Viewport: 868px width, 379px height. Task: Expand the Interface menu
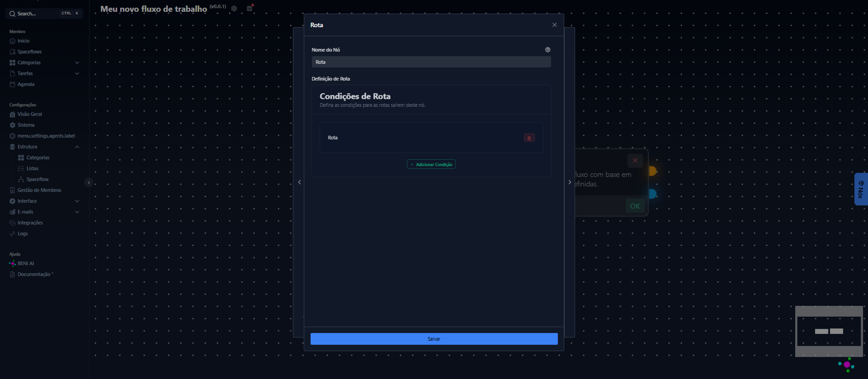point(77,201)
